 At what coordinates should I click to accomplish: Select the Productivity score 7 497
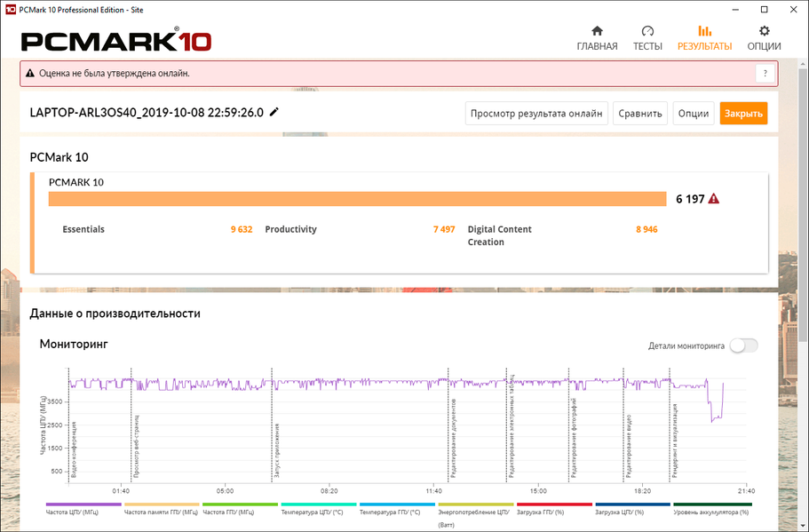pos(444,229)
